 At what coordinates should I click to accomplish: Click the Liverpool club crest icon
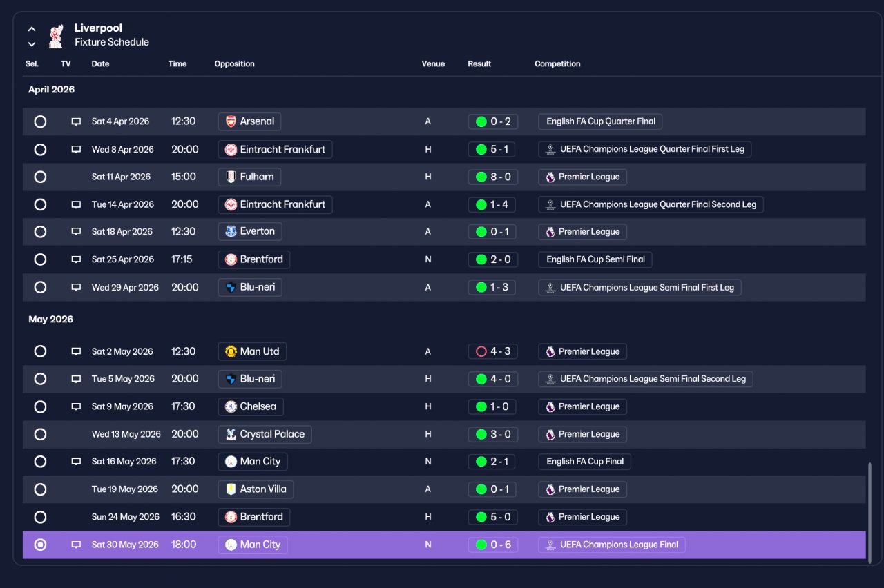click(x=56, y=36)
